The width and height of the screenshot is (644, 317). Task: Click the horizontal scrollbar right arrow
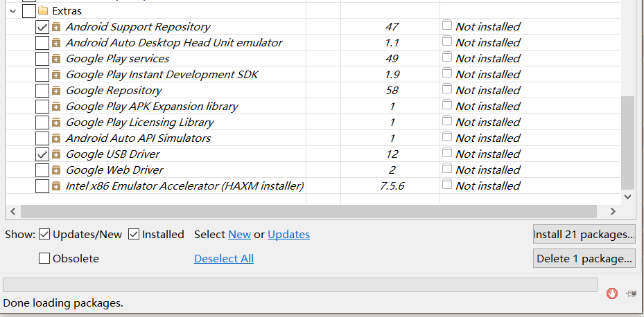[613, 212]
